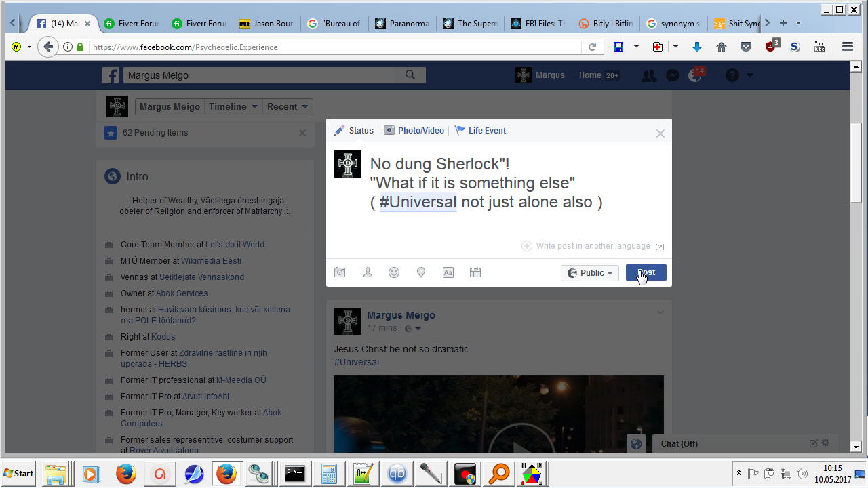Viewport: 868px width, 488px height.
Task: Go to the browser home page icon
Action: [x=722, y=47]
